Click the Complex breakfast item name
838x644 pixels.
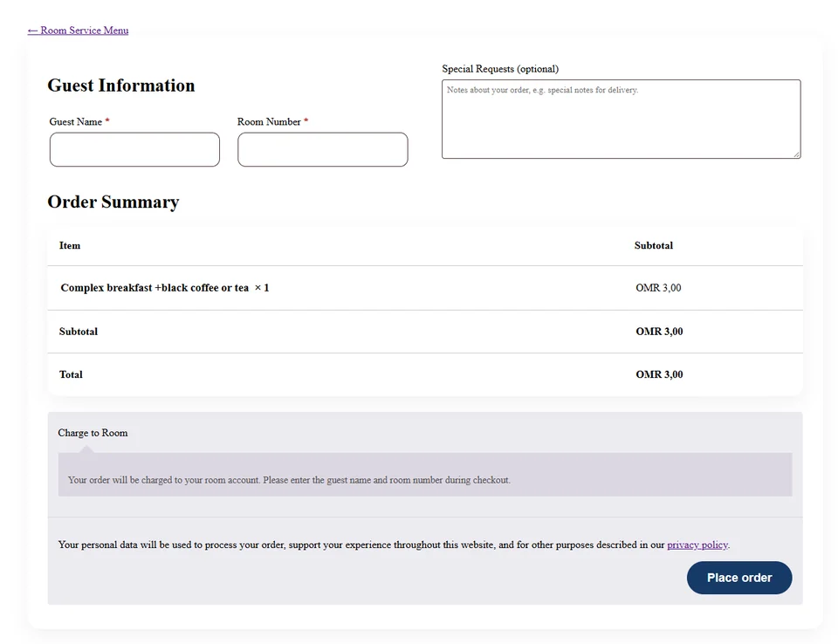point(155,287)
